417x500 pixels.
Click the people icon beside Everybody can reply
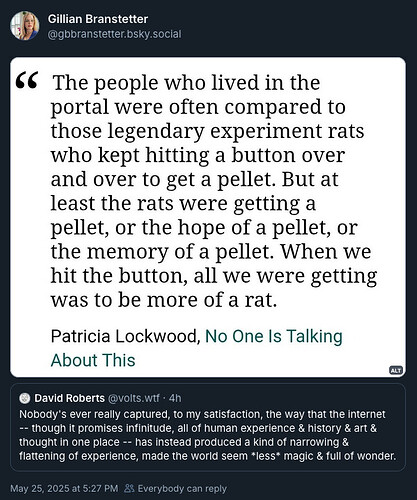pos(129,489)
